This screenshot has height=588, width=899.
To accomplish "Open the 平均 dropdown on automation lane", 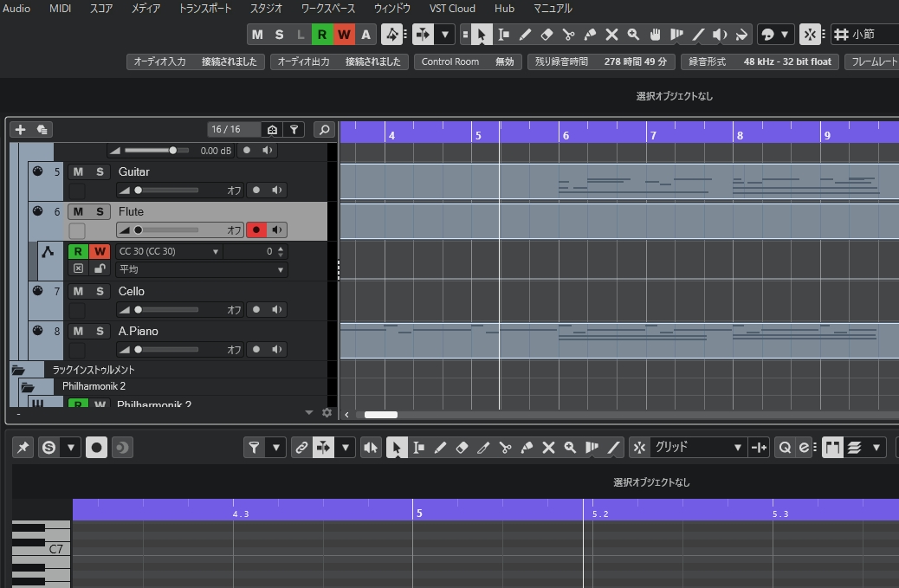I will tap(281, 269).
